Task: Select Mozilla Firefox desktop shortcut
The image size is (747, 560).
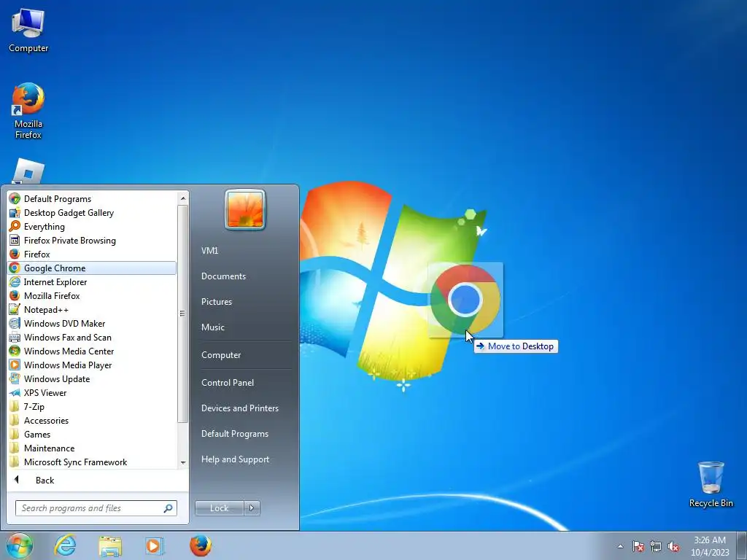Action: click(28, 111)
